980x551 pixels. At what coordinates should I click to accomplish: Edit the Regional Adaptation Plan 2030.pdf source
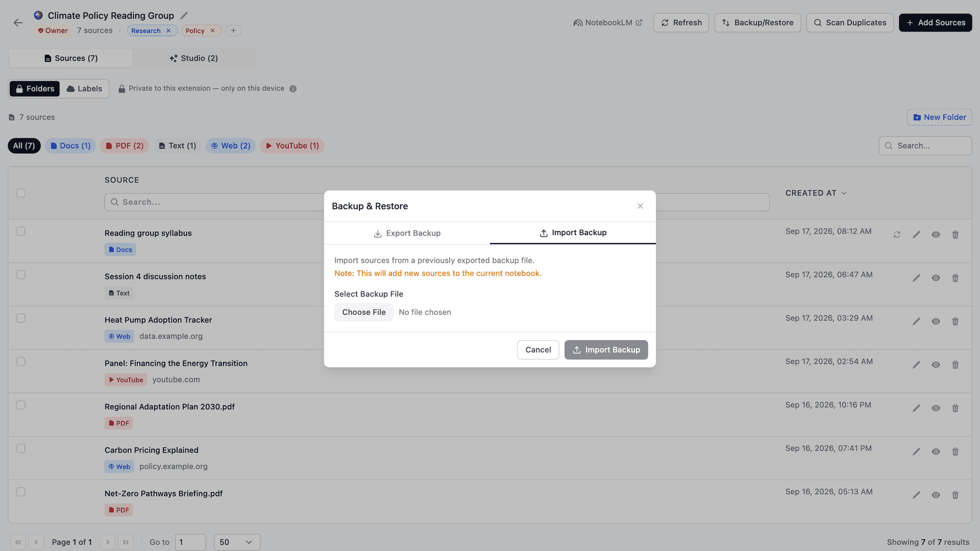916,408
